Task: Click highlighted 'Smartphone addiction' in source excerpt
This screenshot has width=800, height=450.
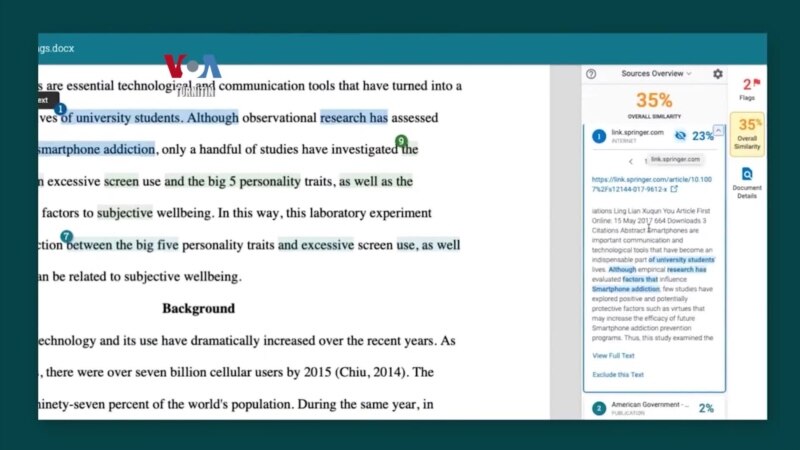Action: coord(626,289)
